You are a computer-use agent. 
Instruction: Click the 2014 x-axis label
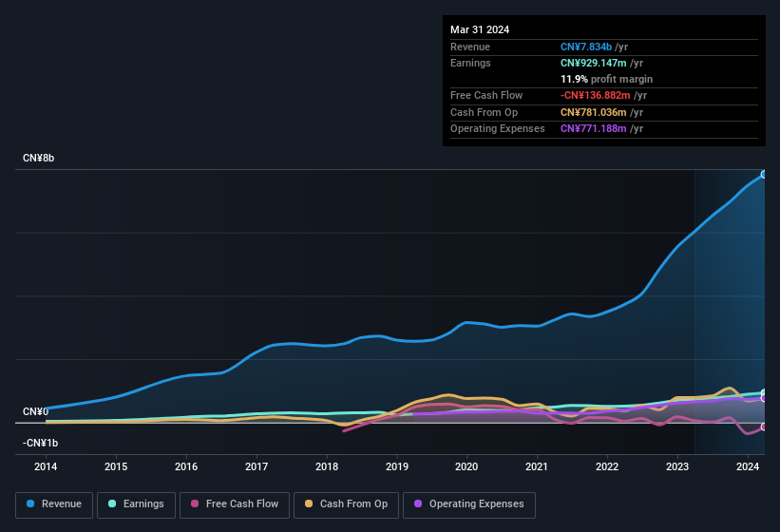(x=46, y=466)
